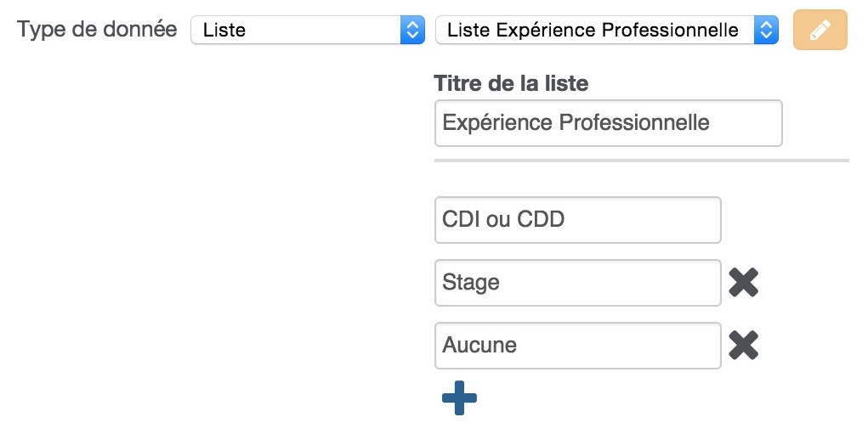Open the Liste data type dropdown
868x434 pixels.
coord(308,30)
